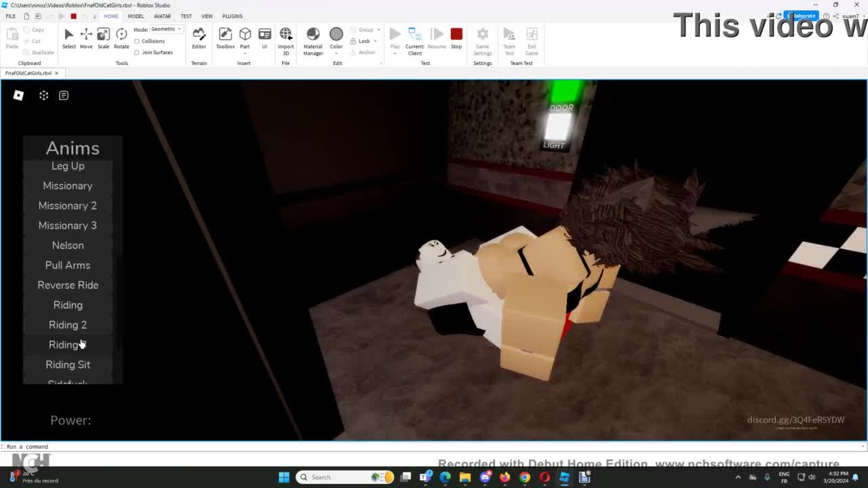Viewport: 868px width, 488px height.
Task: Click the Color swatch in Edit group
Action: (x=336, y=35)
